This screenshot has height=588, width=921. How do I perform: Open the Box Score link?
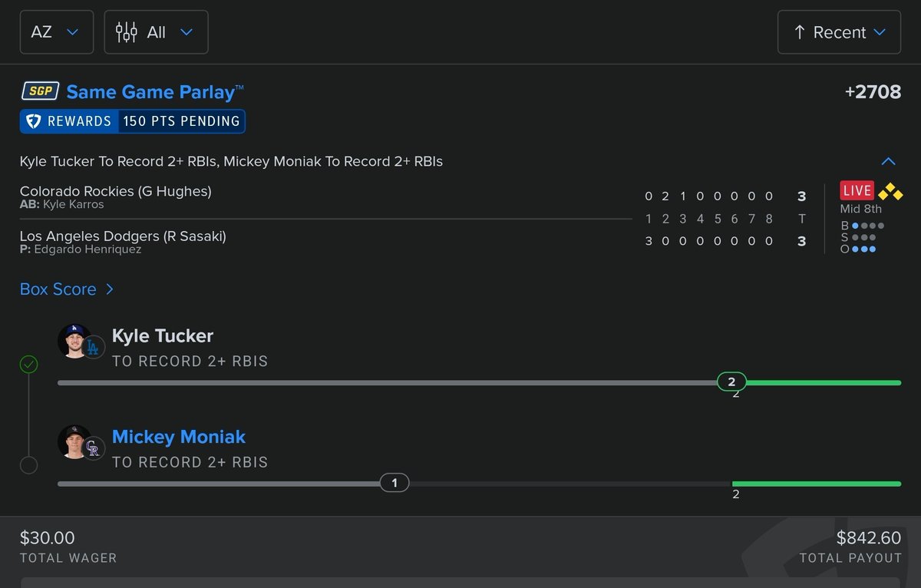[x=67, y=289]
